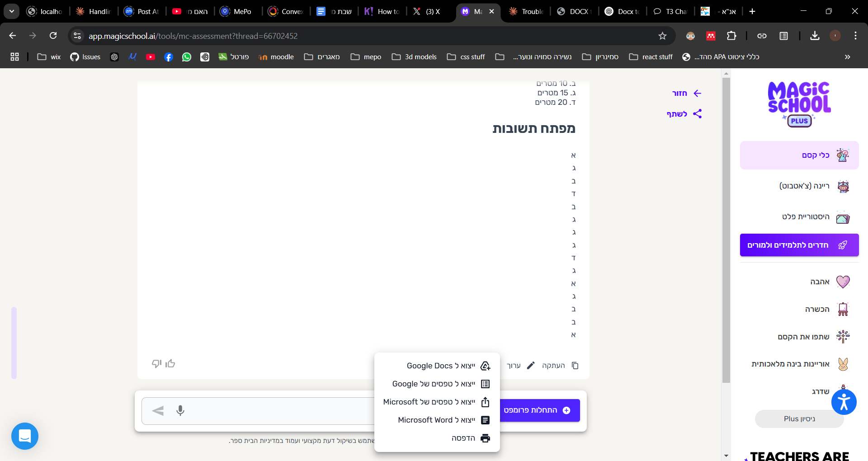Click the microphone voice input icon
Image resolution: width=868 pixels, height=461 pixels.
(x=180, y=410)
